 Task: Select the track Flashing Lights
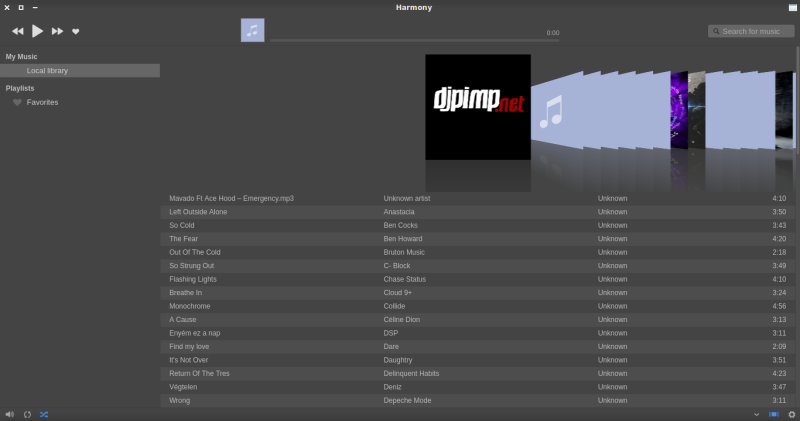193,279
